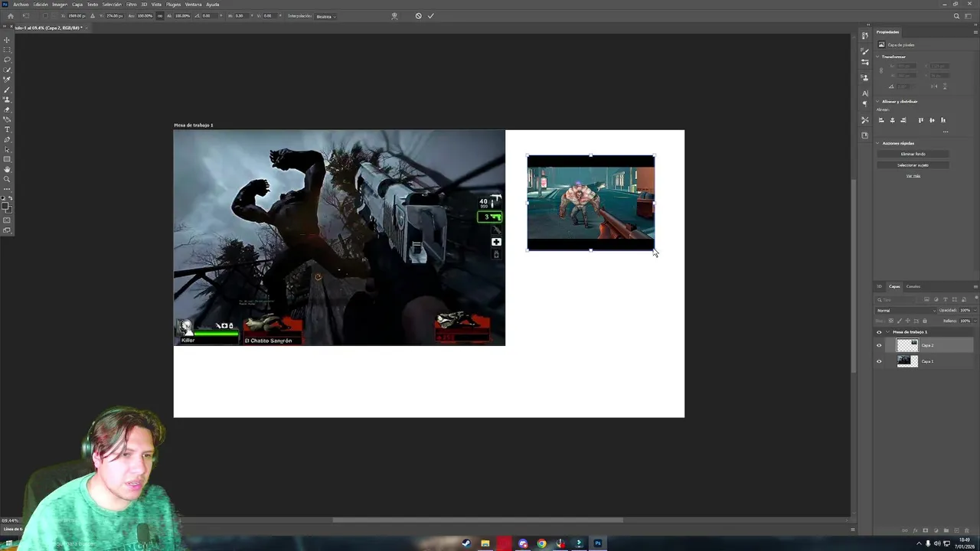Toggle the reference point checkbox in options bar
This screenshot has height=551, width=980.
tap(44, 16)
